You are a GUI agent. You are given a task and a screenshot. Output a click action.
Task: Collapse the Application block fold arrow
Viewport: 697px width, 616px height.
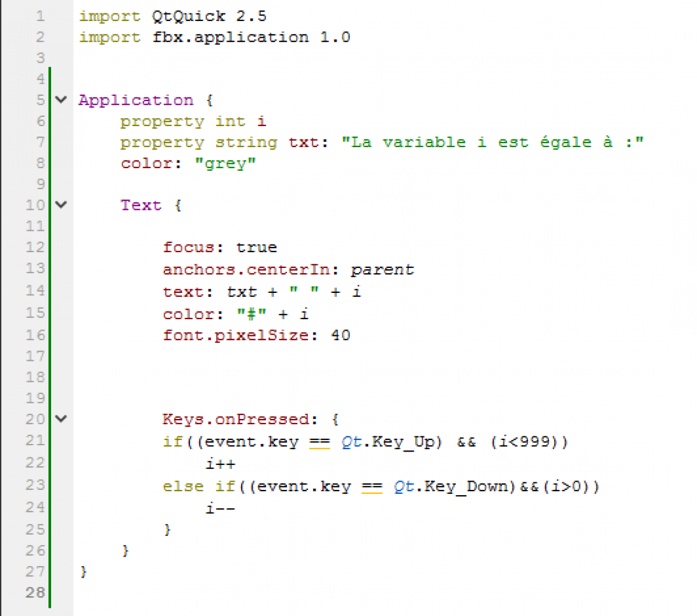61,100
